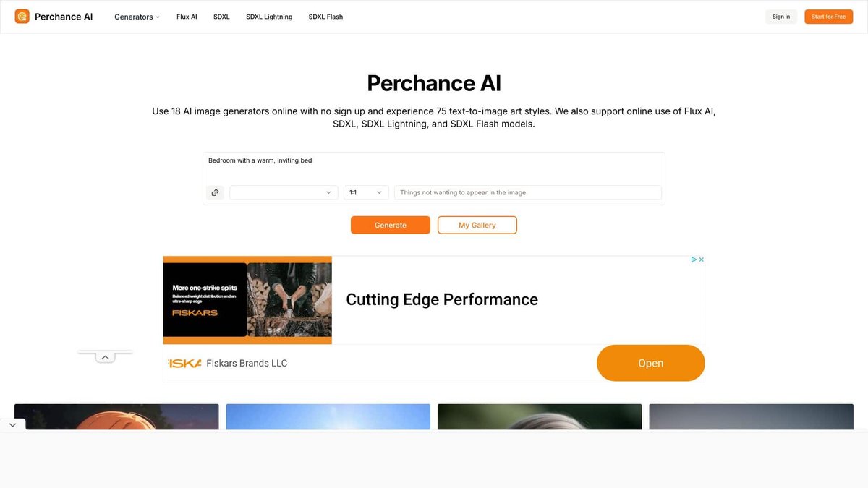Screen dimensions: 868x488
Task: Navigate to SDXL Flash
Action: tap(325, 16)
